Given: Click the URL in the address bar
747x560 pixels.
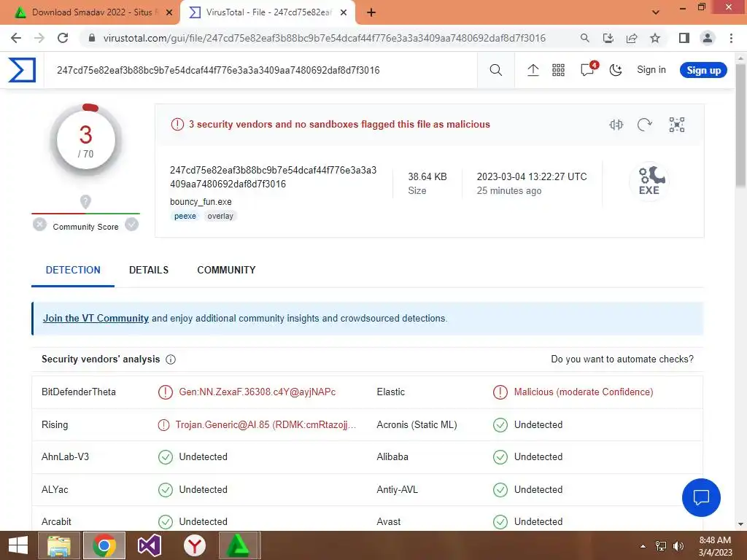Looking at the screenshot, I should pyautogui.click(x=324, y=38).
